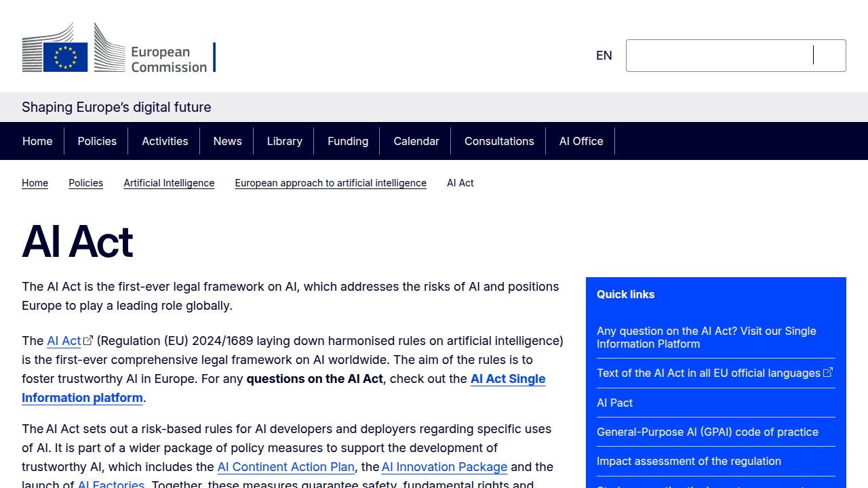Open the Home menu item
Image resolution: width=868 pixels, height=488 pixels.
(37, 141)
